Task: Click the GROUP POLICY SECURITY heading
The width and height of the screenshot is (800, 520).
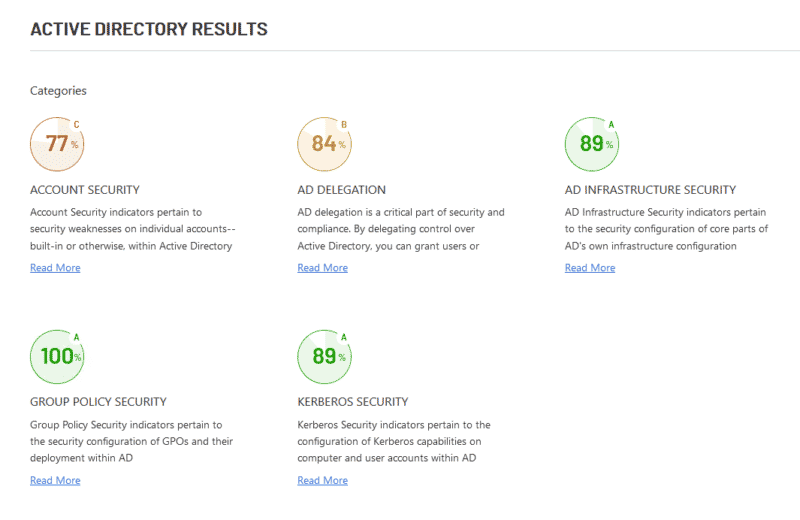Action: pyautogui.click(x=98, y=402)
